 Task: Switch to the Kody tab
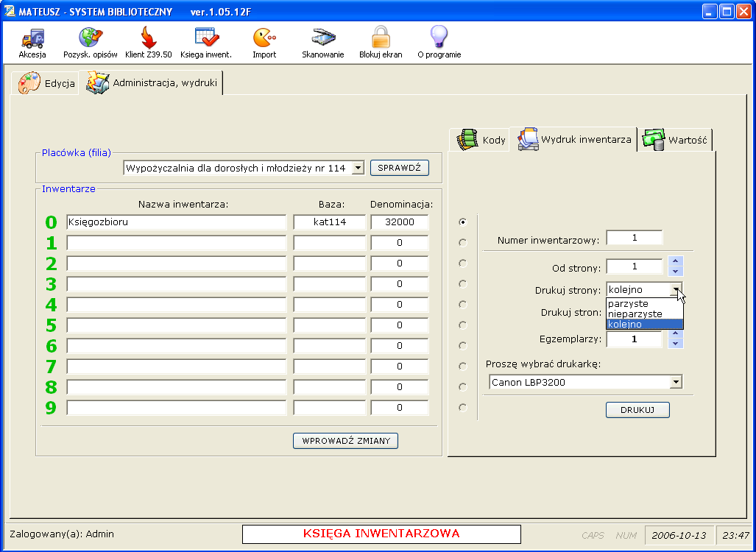point(479,140)
